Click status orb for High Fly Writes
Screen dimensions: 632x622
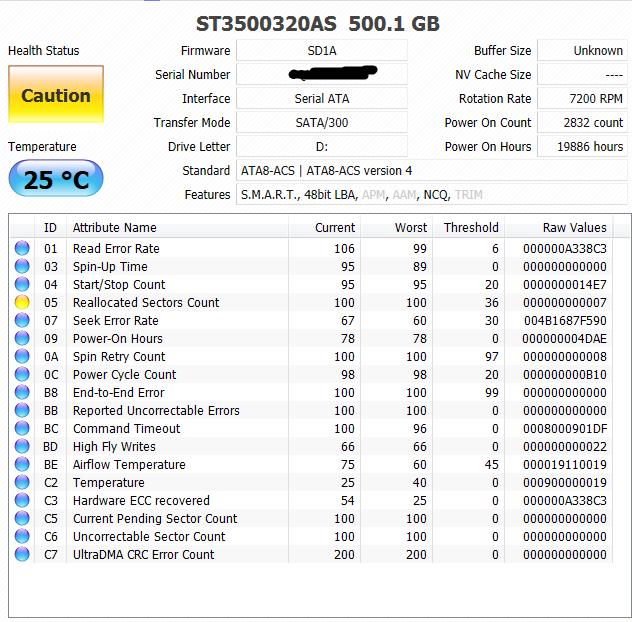click(22, 446)
